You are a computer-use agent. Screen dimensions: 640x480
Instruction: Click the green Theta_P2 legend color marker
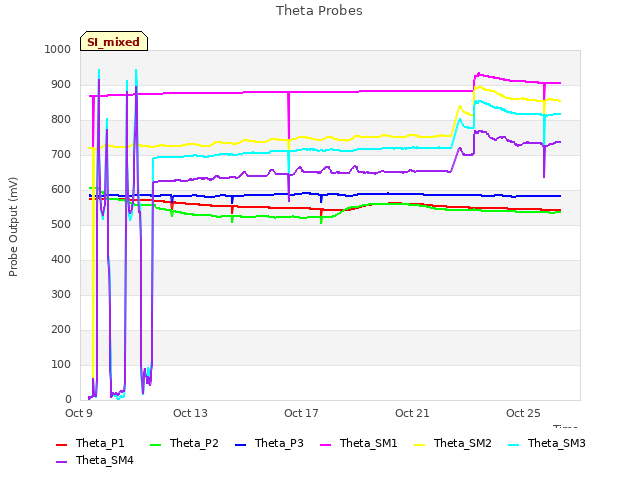pyautogui.click(x=156, y=444)
